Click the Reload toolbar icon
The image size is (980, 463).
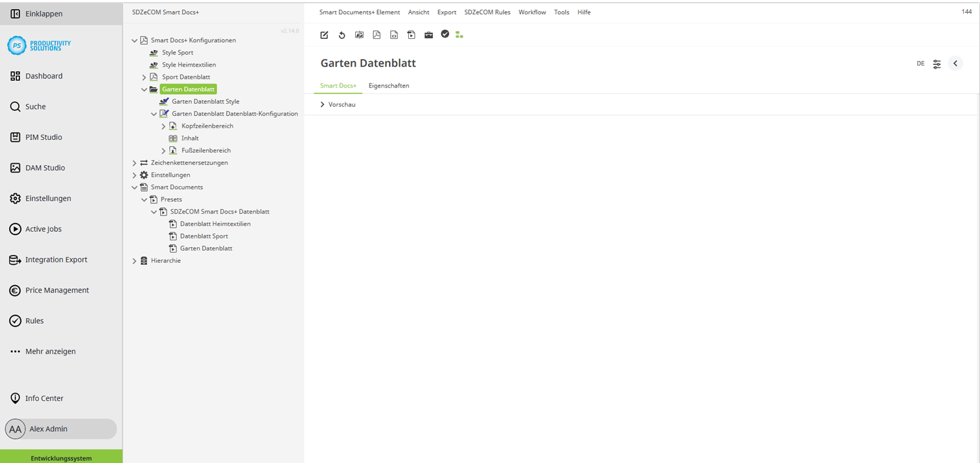342,35
